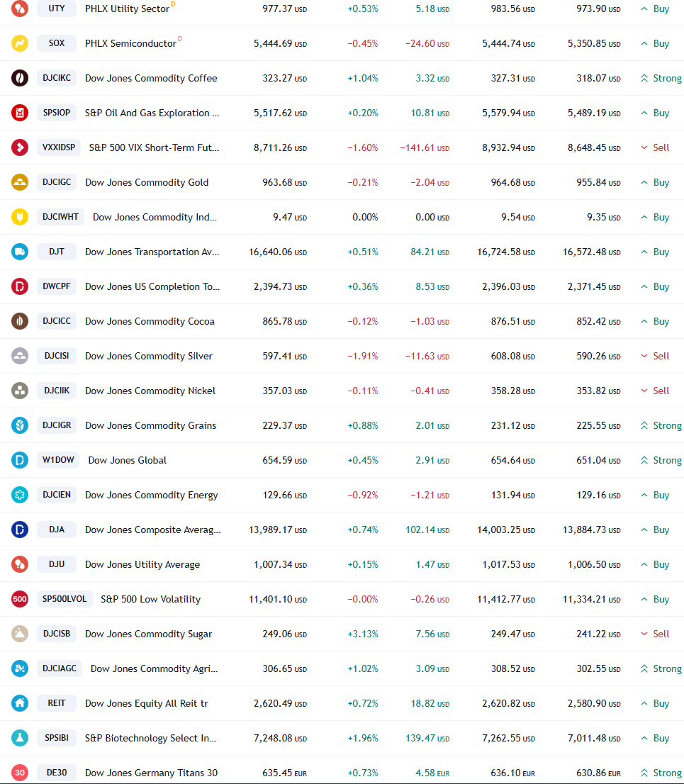Select price 2,620.49 USD for REIT
This screenshot has width=684, height=784.
(280, 703)
